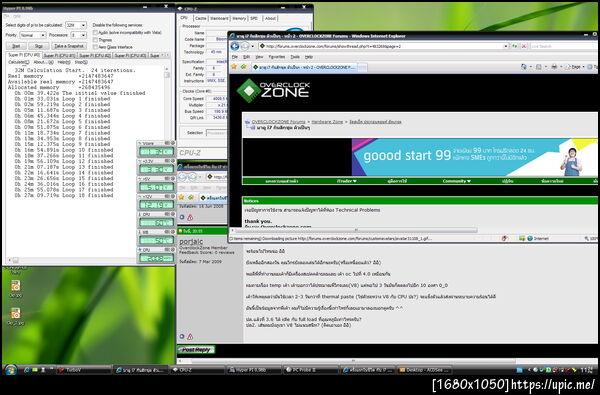This screenshot has width=600, height=395.
Task: Open IE Favorites Center star icon
Action: (234, 67)
